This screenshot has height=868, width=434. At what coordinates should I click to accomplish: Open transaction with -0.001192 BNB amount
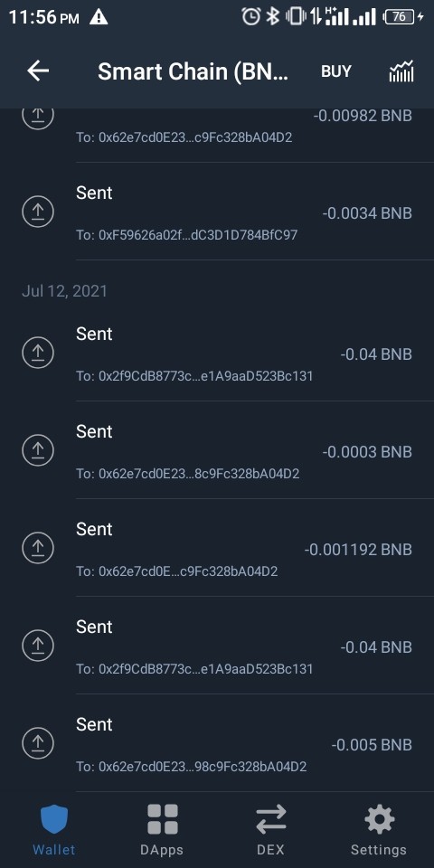tap(217, 548)
